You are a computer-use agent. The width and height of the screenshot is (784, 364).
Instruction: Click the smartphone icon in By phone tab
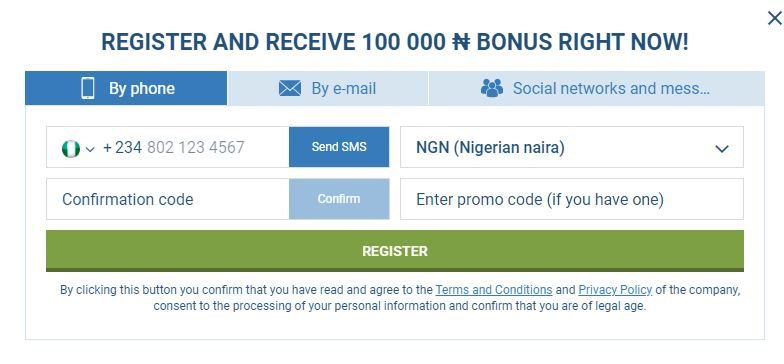tap(88, 88)
